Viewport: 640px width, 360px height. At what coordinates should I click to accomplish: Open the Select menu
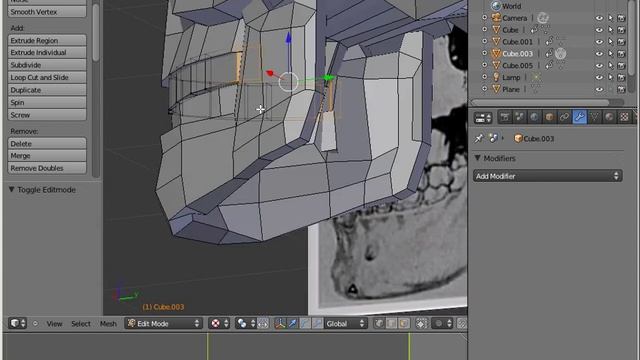[x=81, y=324]
